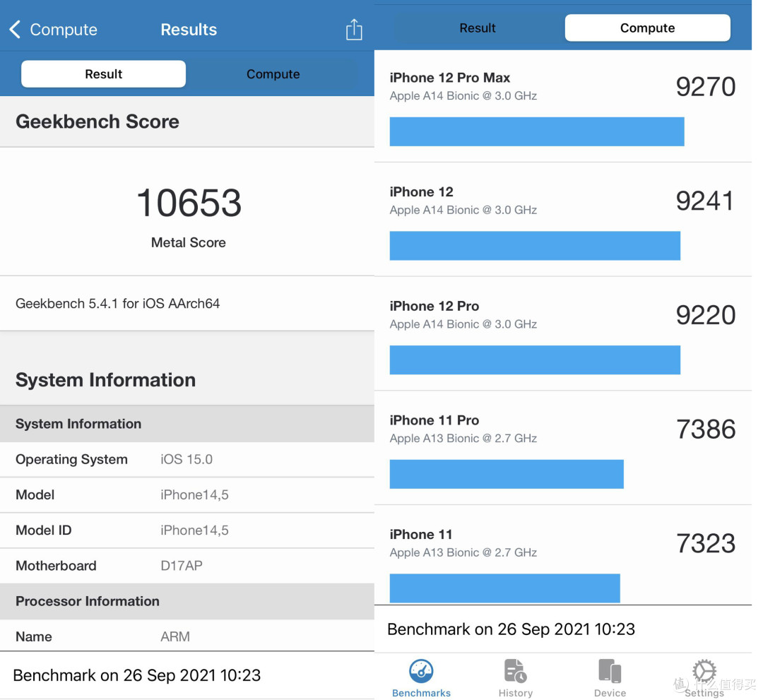Select the iPhone 12 entry title
Image resolution: width=763 pixels, height=700 pixels.
coord(421,192)
